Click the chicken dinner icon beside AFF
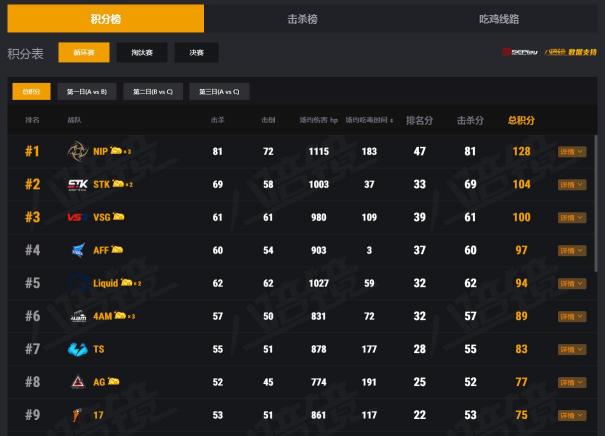Screen dimensions: 605x436 (x=117, y=249)
